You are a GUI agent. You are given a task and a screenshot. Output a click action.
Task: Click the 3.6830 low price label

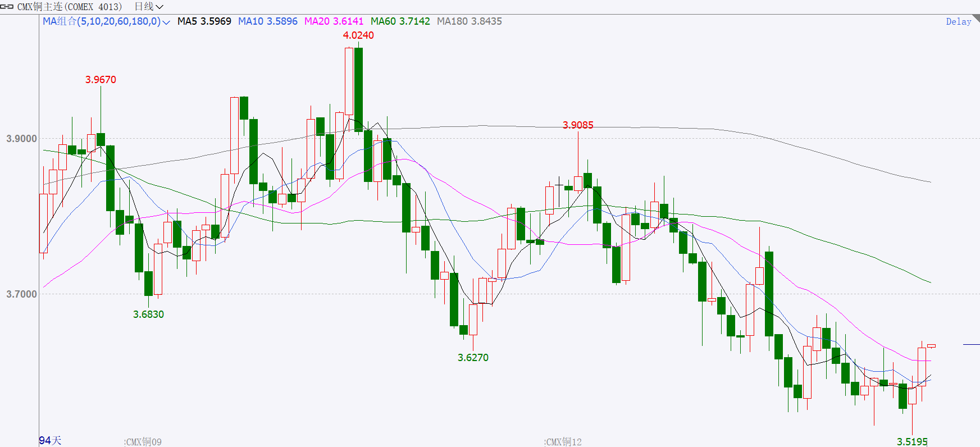148,314
